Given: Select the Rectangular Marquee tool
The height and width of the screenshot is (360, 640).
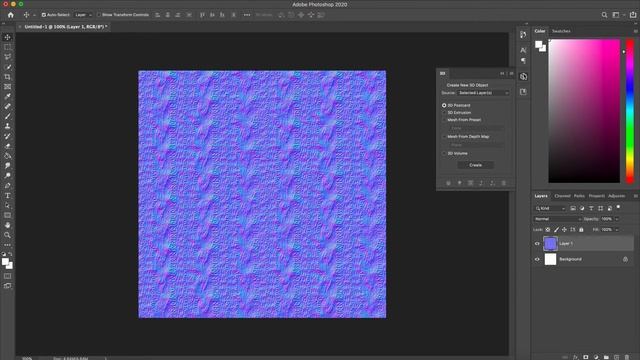Looking at the screenshot, I should [x=7, y=47].
